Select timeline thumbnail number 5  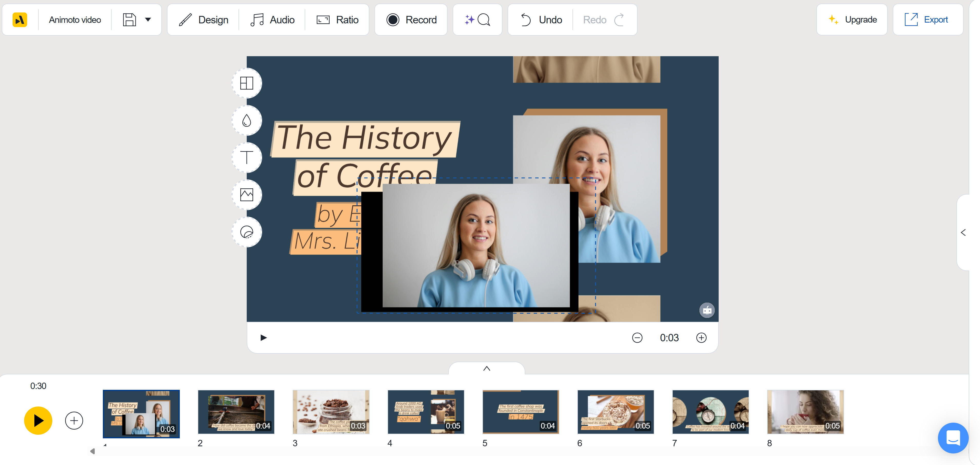[x=520, y=412]
